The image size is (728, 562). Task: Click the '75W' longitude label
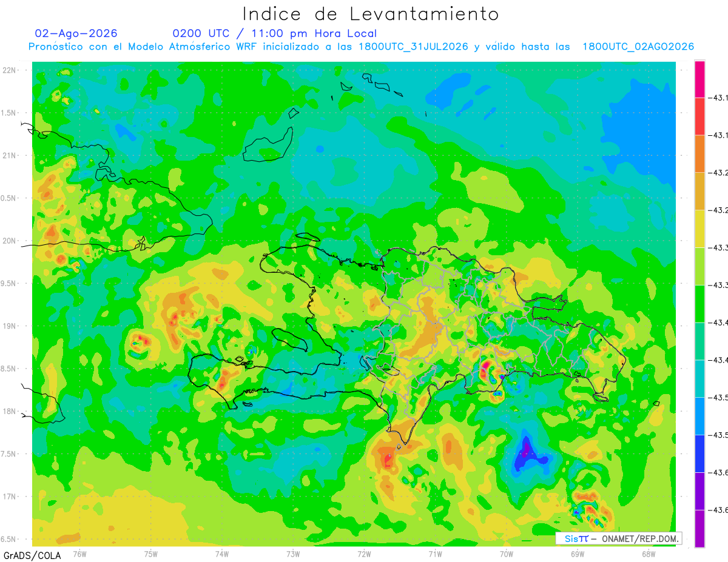[x=151, y=554]
